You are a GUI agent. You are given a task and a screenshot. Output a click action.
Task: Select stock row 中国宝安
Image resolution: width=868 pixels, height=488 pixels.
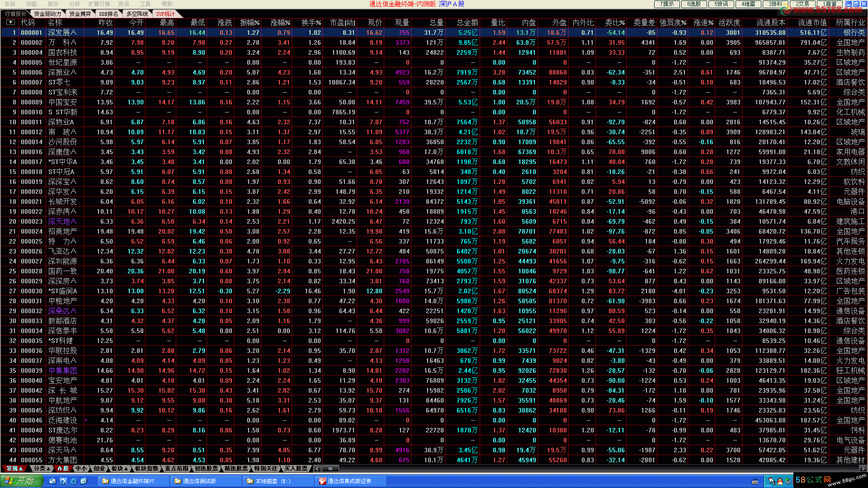point(434,102)
